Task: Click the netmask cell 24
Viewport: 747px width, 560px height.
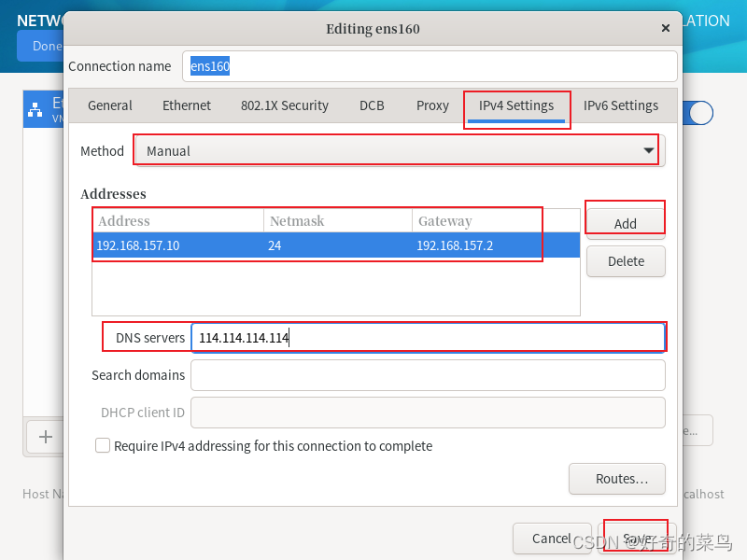Action: point(275,245)
